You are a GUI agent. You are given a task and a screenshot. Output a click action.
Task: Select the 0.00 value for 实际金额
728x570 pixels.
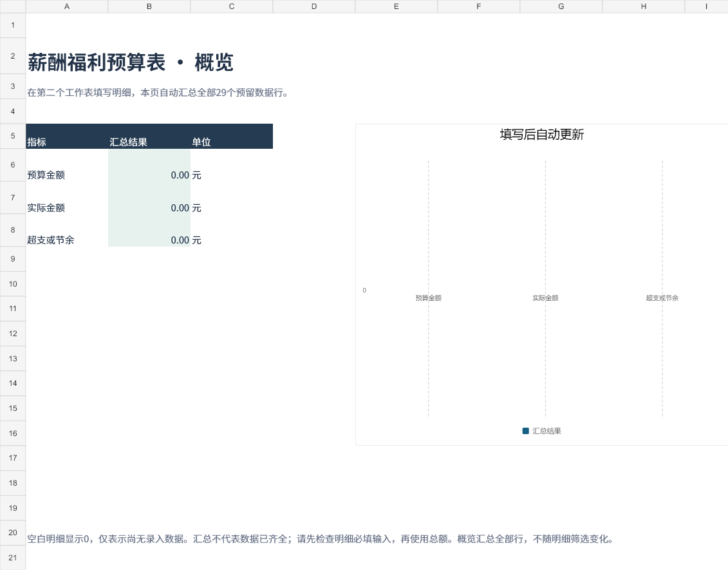(x=149, y=198)
